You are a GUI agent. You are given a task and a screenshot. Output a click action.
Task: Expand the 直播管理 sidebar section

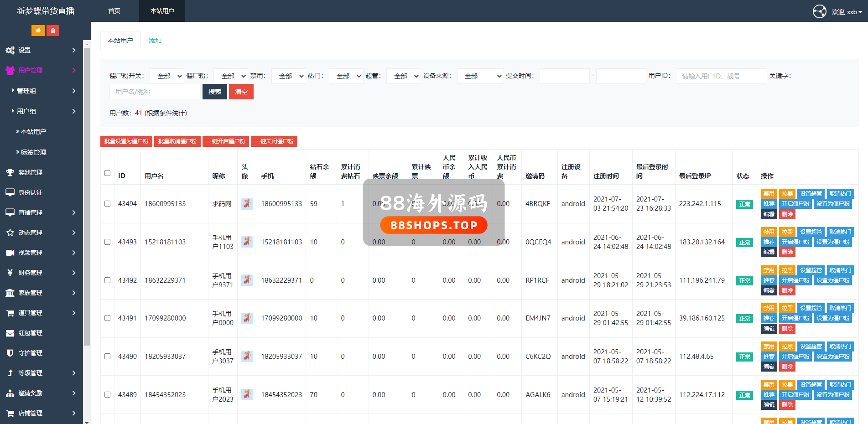click(41, 212)
